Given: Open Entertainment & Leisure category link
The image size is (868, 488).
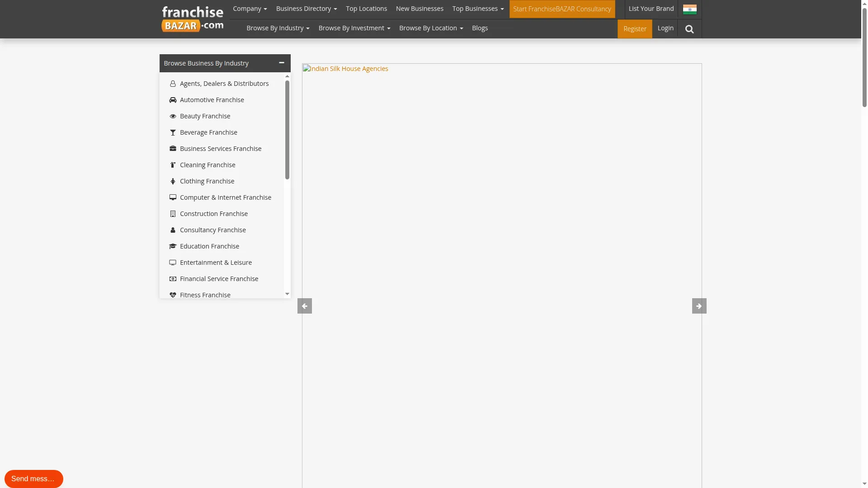Looking at the screenshot, I should coord(216,263).
